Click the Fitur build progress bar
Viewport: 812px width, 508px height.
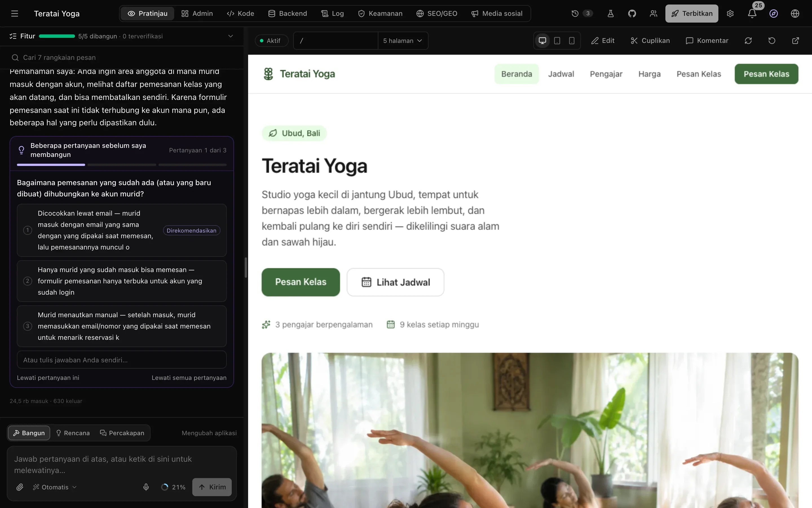[57, 36]
